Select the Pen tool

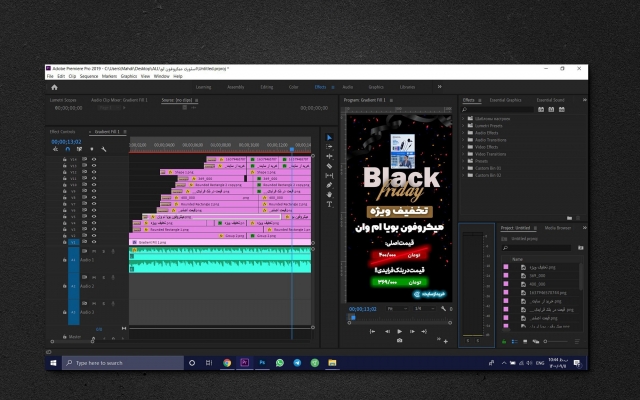pos(329,185)
